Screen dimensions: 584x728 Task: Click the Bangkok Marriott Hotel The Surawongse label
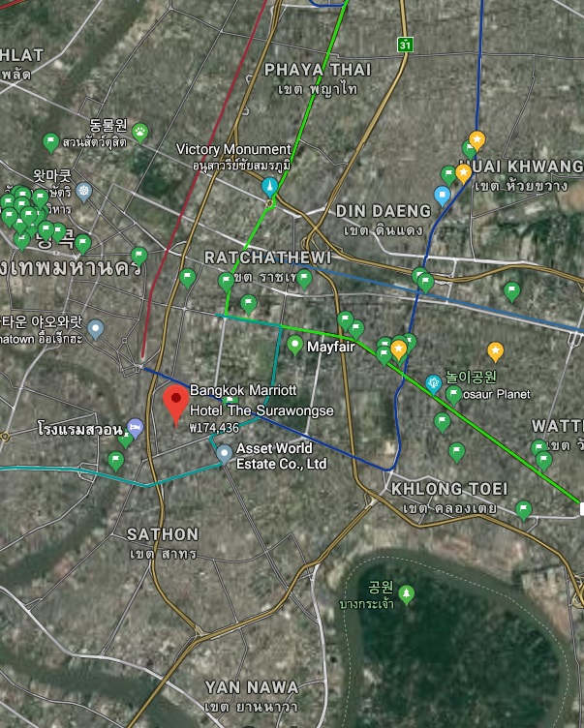point(261,400)
